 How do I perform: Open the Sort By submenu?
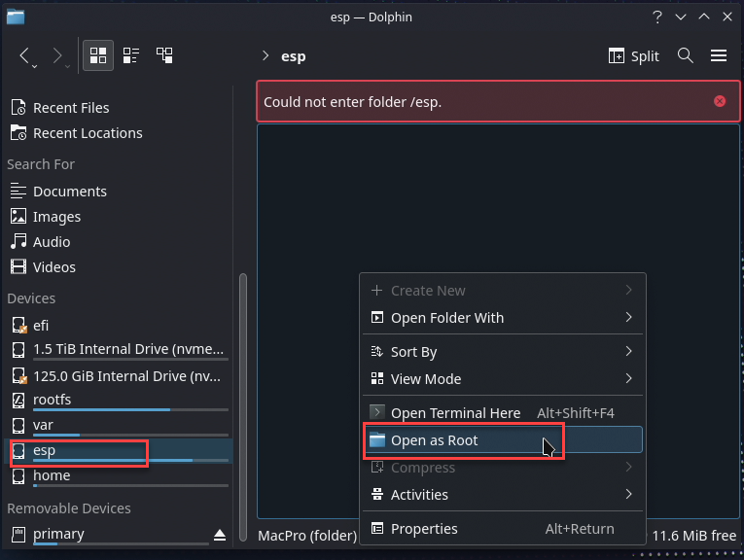(x=503, y=351)
